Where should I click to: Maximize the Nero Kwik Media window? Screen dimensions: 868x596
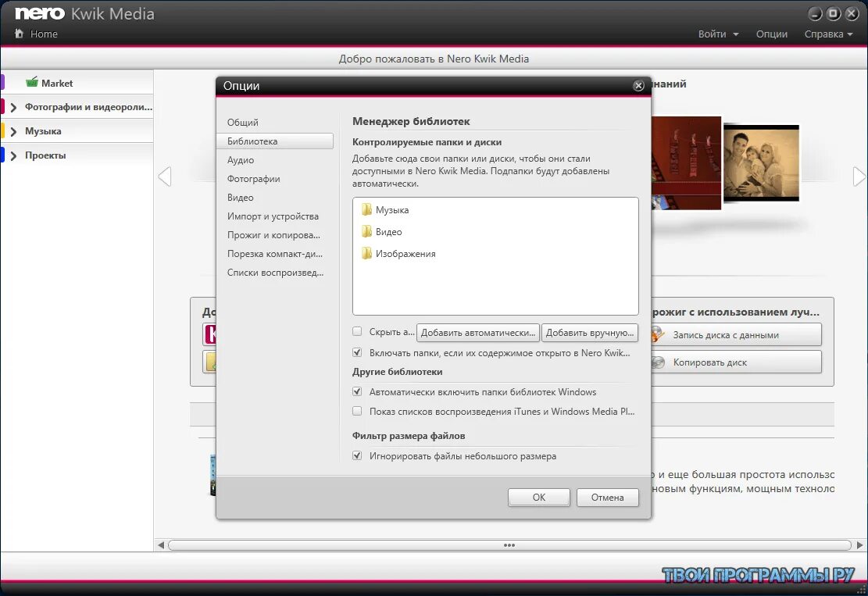coord(834,14)
